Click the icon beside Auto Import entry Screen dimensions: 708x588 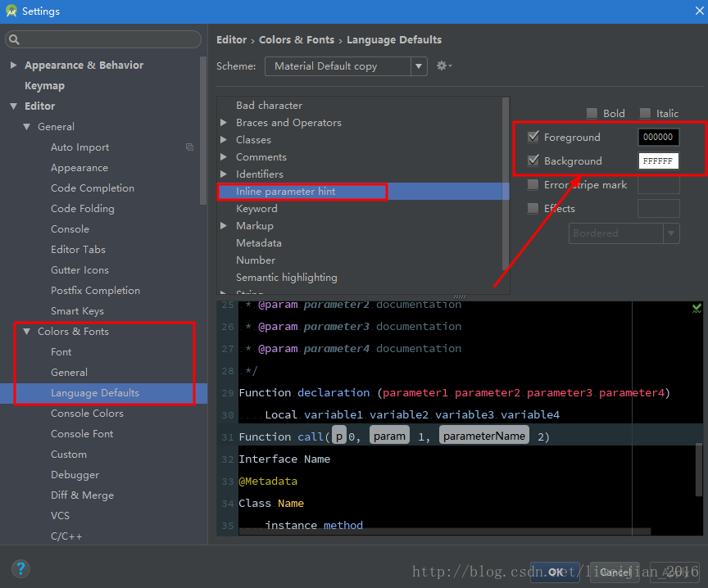click(x=190, y=147)
